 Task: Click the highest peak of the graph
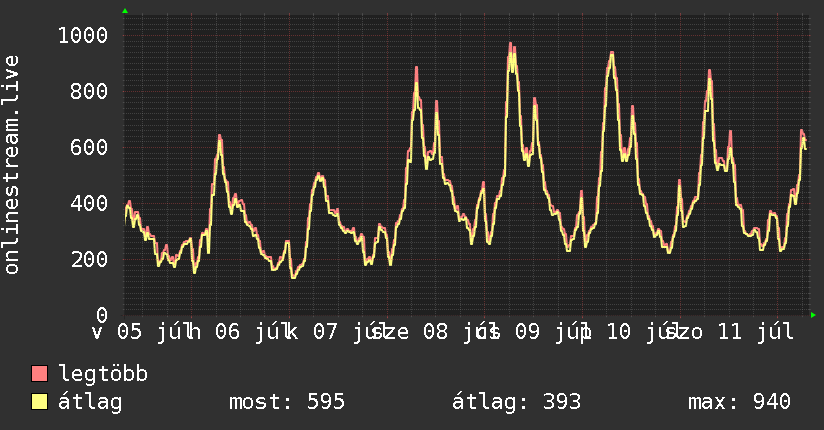point(510,44)
